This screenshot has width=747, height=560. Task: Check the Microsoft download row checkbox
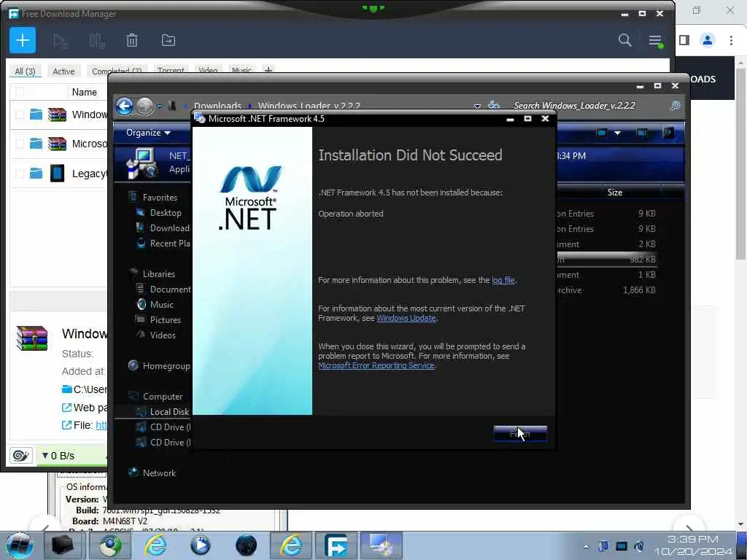tap(20, 144)
